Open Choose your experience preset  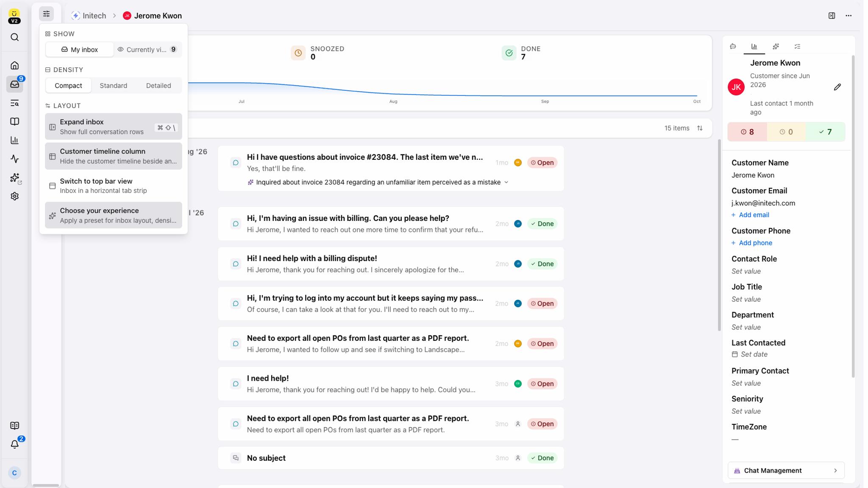pyautogui.click(x=113, y=215)
